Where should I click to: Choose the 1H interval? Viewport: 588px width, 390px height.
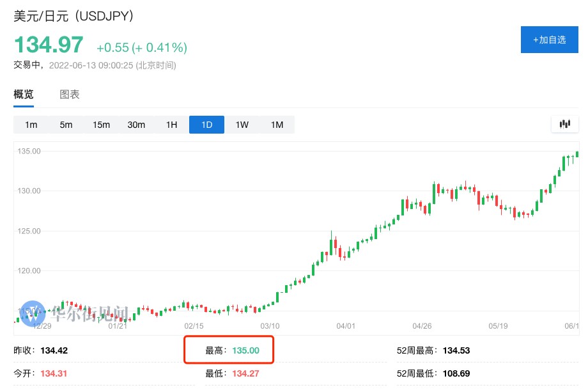(171, 125)
